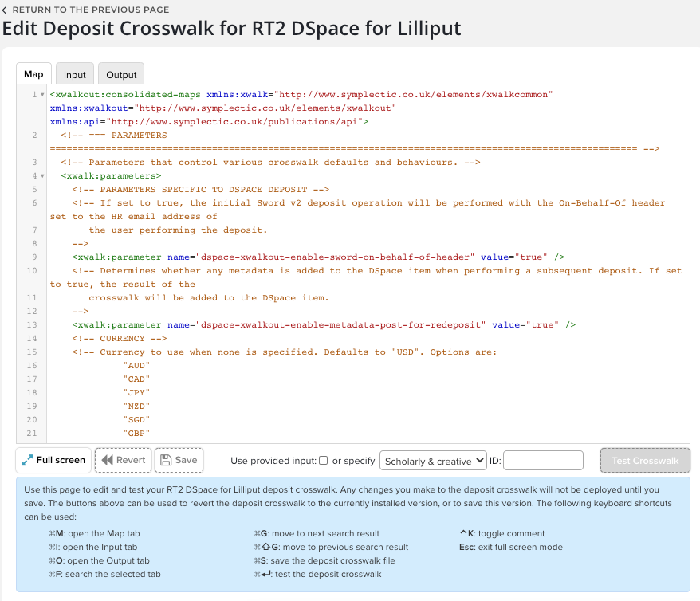Click the "AUD" currency line
The width and height of the screenshot is (700, 601).
136,365
